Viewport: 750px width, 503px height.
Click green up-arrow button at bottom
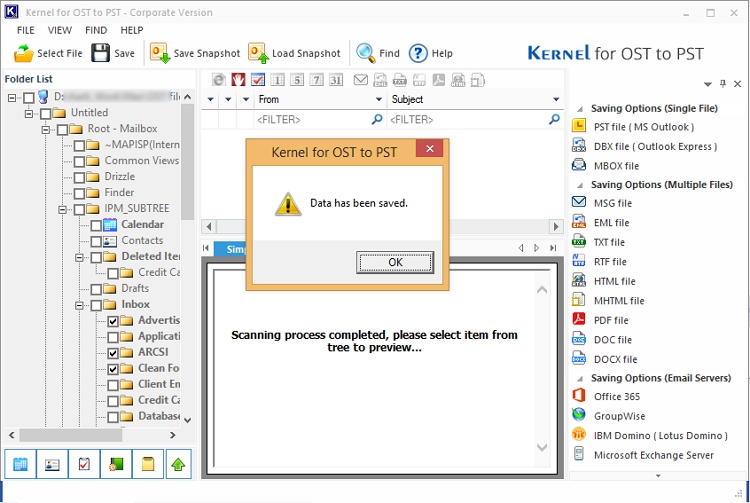pyautogui.click(x=178, y=464)
